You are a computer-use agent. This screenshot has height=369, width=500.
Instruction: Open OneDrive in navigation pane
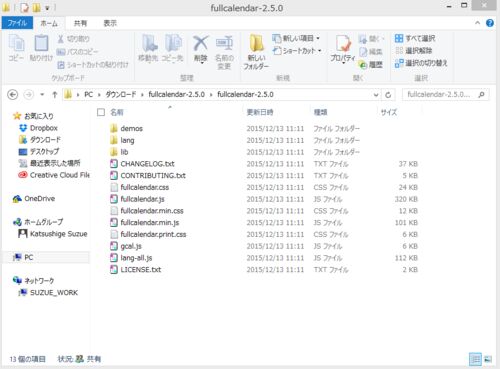pyautogui.click(x=34, y=199)
